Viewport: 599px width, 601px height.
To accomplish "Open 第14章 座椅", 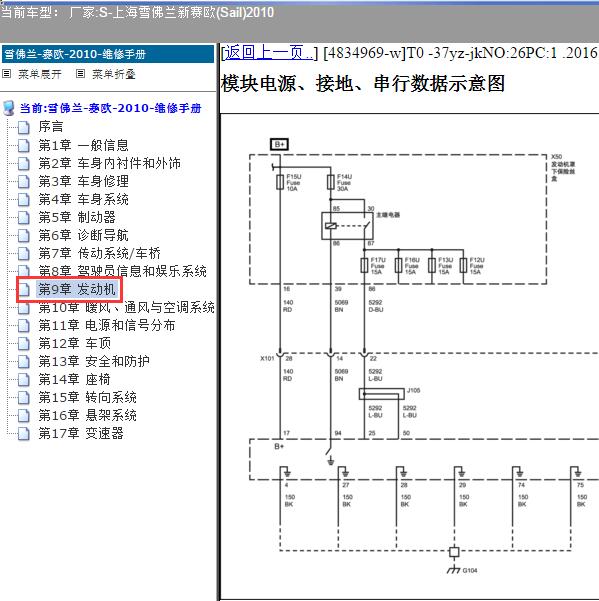I will pos(74,379).
